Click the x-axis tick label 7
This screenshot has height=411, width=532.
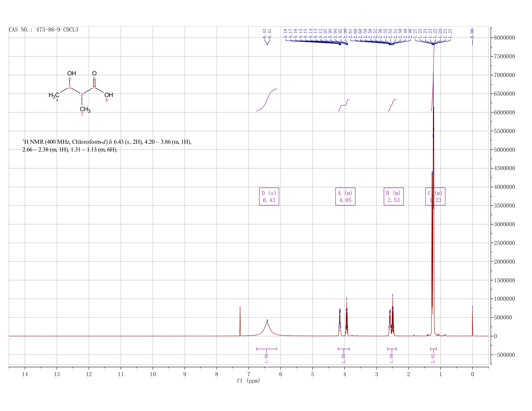(x=249, y=374)
